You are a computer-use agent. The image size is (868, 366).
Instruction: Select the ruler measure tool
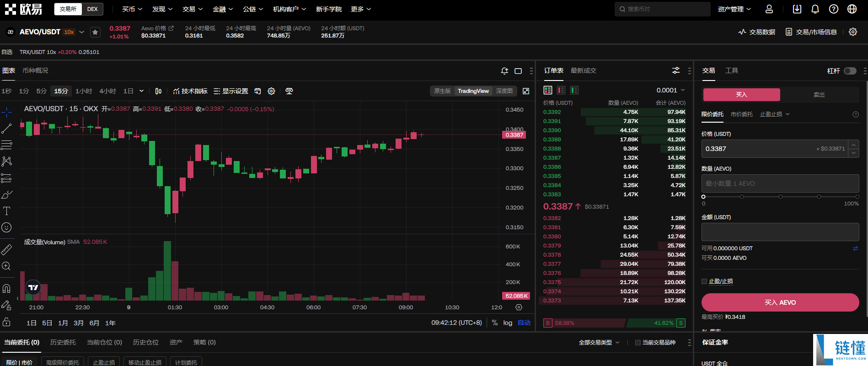6,249
